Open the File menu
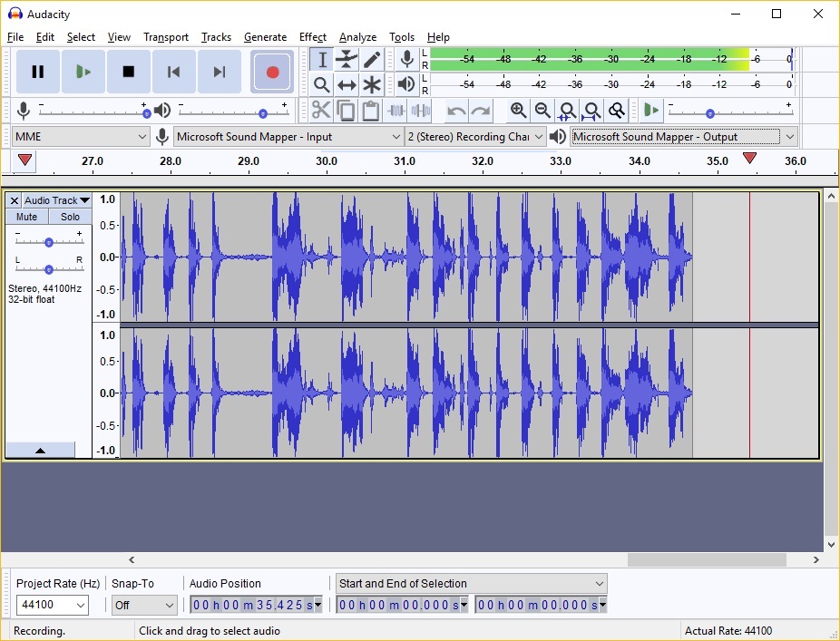 (x=15, y=37)
